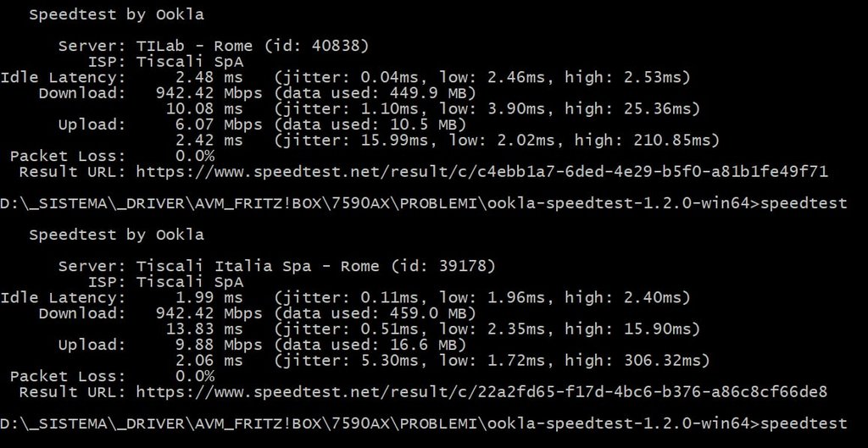Click the top 'Speedtest by Ookla' heading
The width and height of the screenshot is (868, 448).
pyautogui.click(x=116, y=14)
